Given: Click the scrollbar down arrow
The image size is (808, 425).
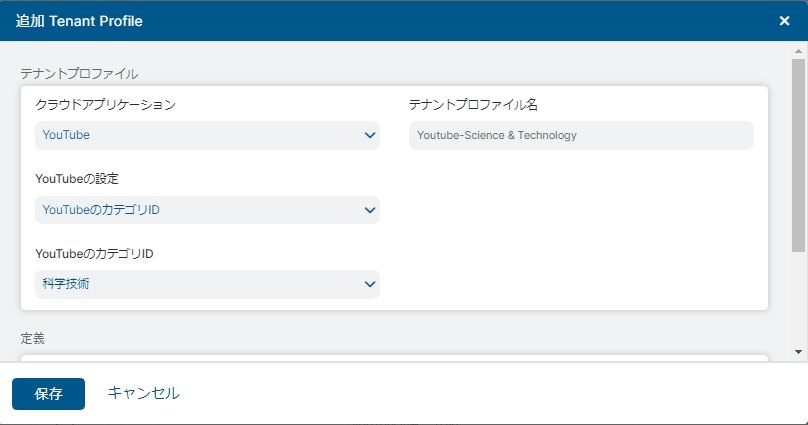Looking at the screenshot, I should coord(798,352).
